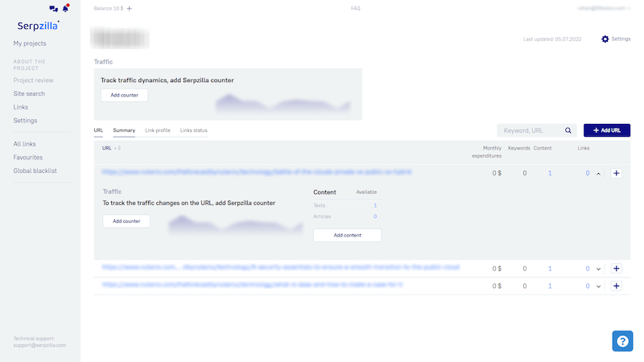644x362 pixels.
Task: Click the Settings gear at top right
Action: 605,39
